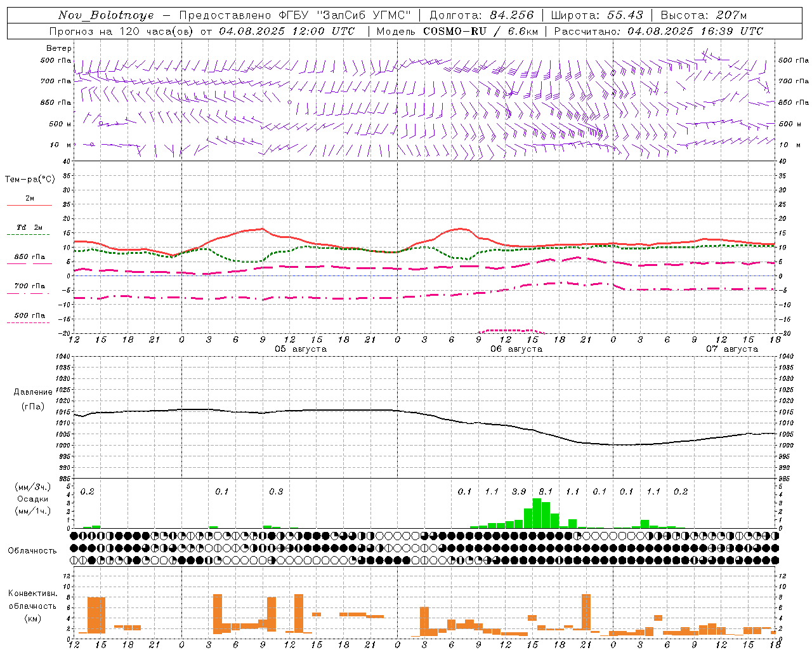Click the 'Осадки' precipitation label
The height and width of the screenshot is (650, 812).
tap(33, 499)
